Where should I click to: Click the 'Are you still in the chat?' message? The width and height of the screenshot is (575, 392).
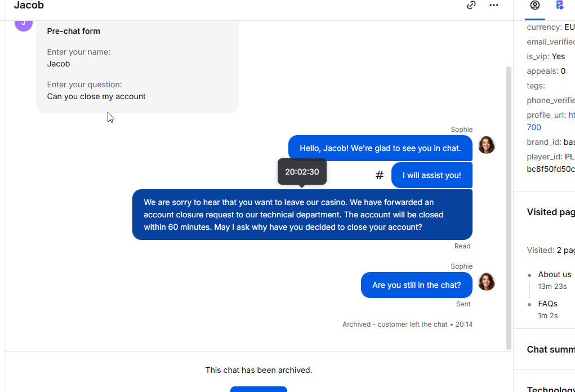click(x=417, y=285)
